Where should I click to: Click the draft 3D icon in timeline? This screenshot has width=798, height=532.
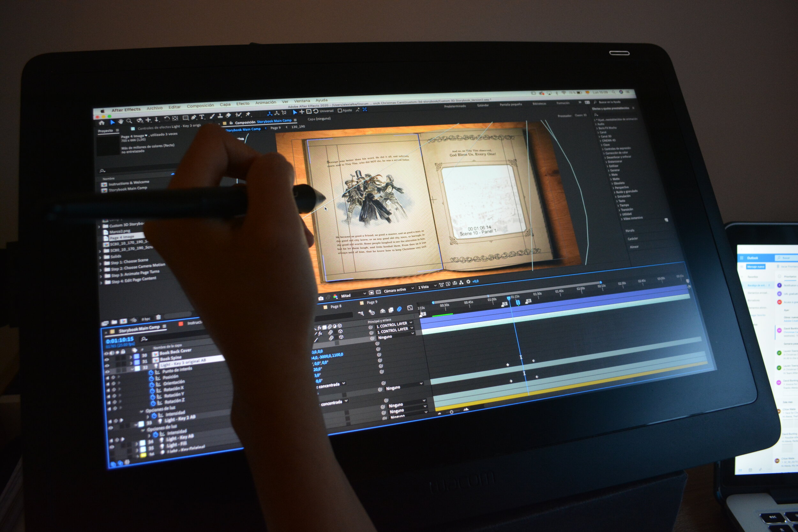[372, 312]
